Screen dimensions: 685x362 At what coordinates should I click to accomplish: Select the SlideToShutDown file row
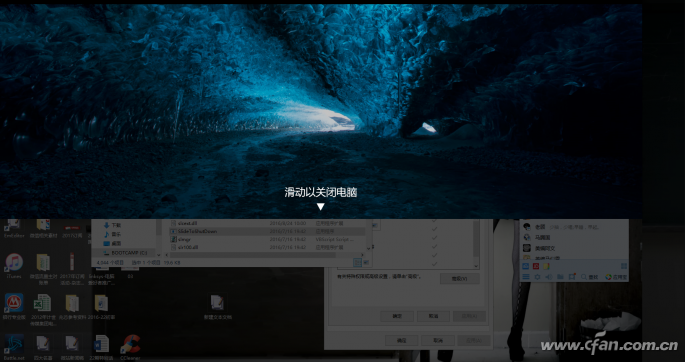266,231
